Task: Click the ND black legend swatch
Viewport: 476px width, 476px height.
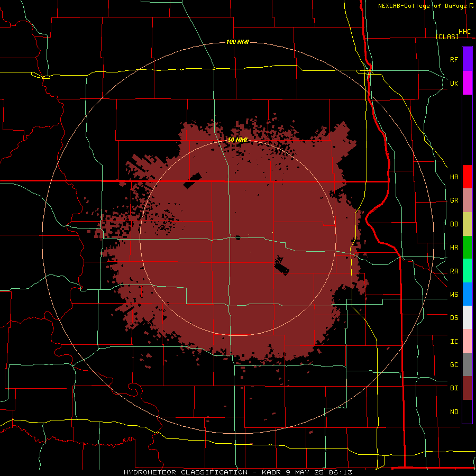Action: tap(467, 411)
